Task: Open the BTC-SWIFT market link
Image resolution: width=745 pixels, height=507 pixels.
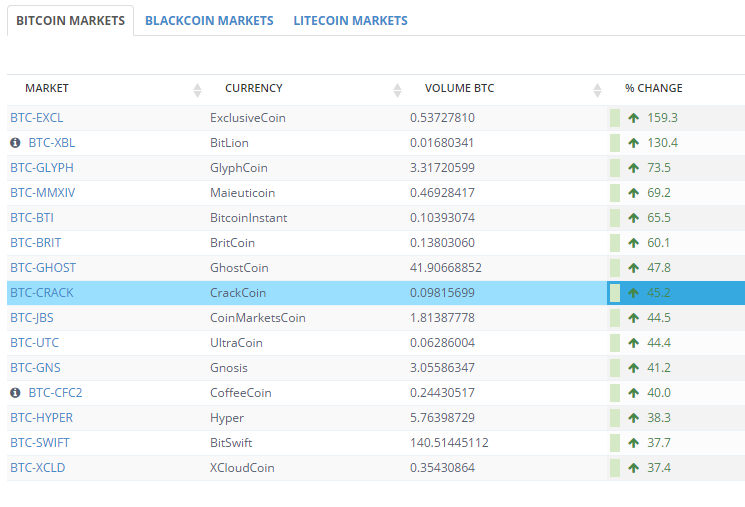Action: [40, 443]
